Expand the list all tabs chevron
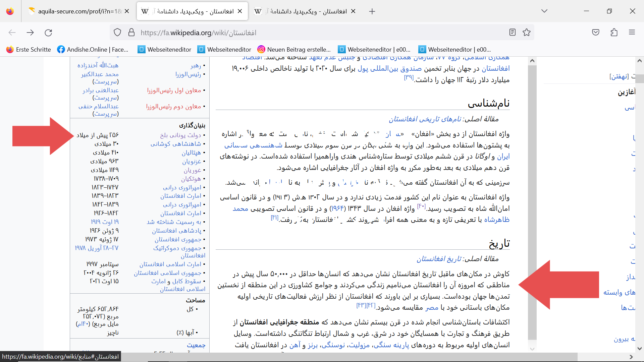This screenshot has width=644, height=362. (x=544, y=11)
